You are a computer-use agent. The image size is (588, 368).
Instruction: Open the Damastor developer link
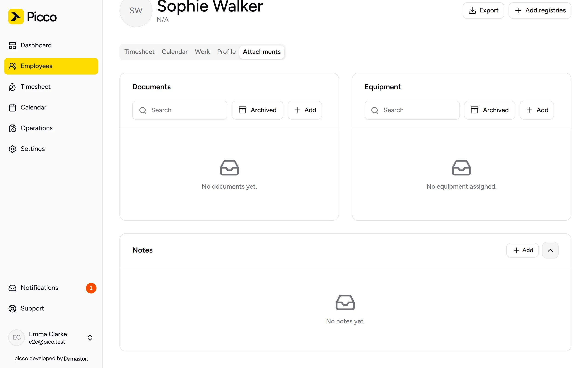76,359
